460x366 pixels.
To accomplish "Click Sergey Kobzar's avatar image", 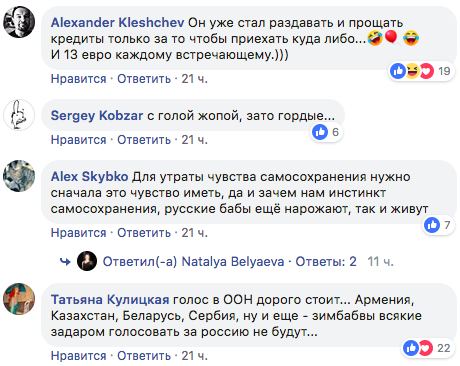I will [x=19, y=115].
